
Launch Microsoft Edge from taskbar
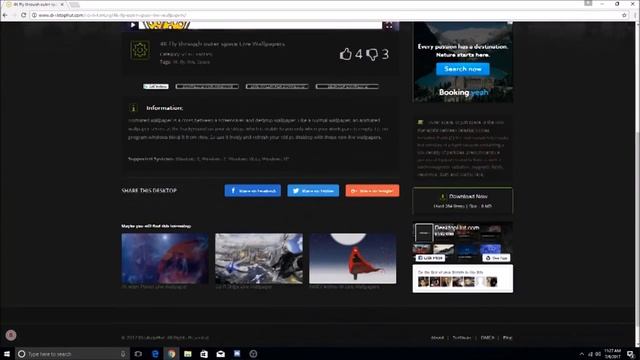pyautogui.click(x=155, y=354)
